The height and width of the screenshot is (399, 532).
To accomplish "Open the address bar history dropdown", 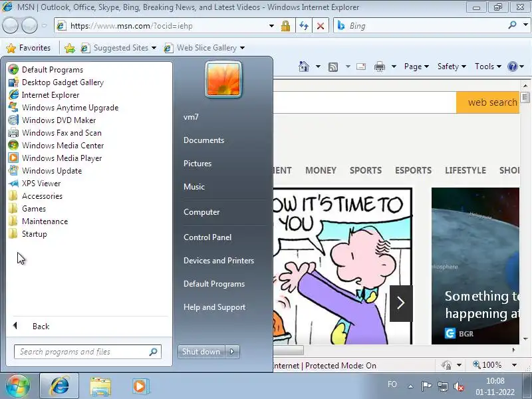I will [x=271, y=26].
